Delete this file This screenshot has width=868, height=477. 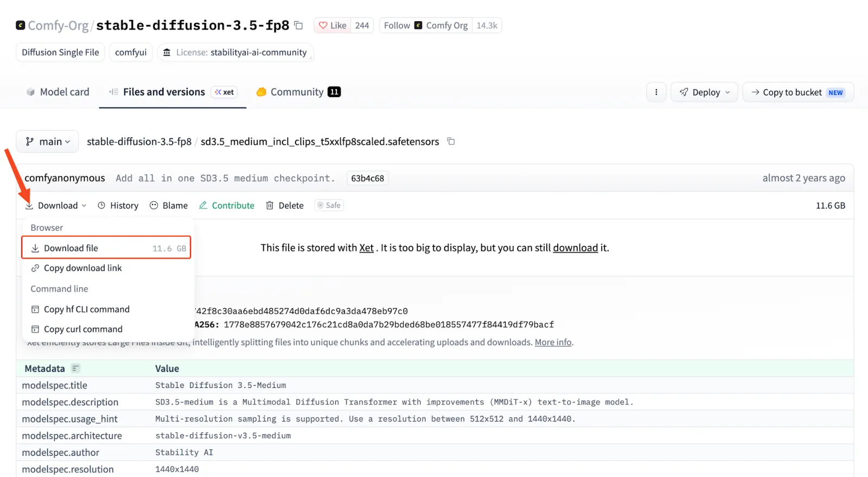[285, 206]
